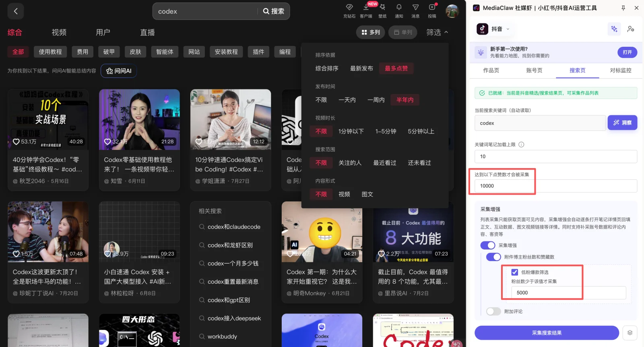Click the 关键词笔记加载上限 10 input
644x347 pixels.
point(556,156)
